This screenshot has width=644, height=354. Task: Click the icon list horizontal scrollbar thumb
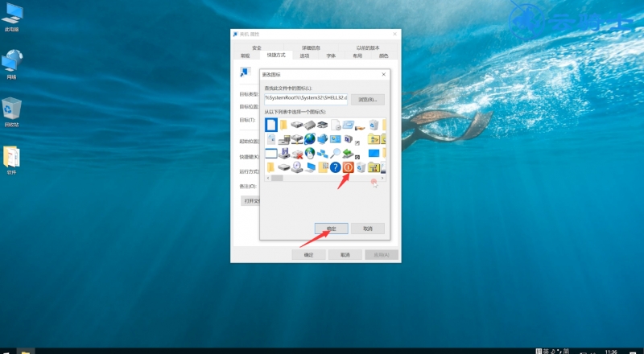(x=277, y=179)
